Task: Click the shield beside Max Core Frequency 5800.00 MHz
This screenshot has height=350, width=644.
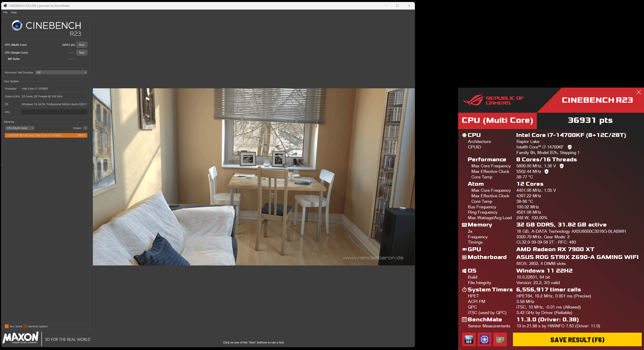Action: point(561,166)
